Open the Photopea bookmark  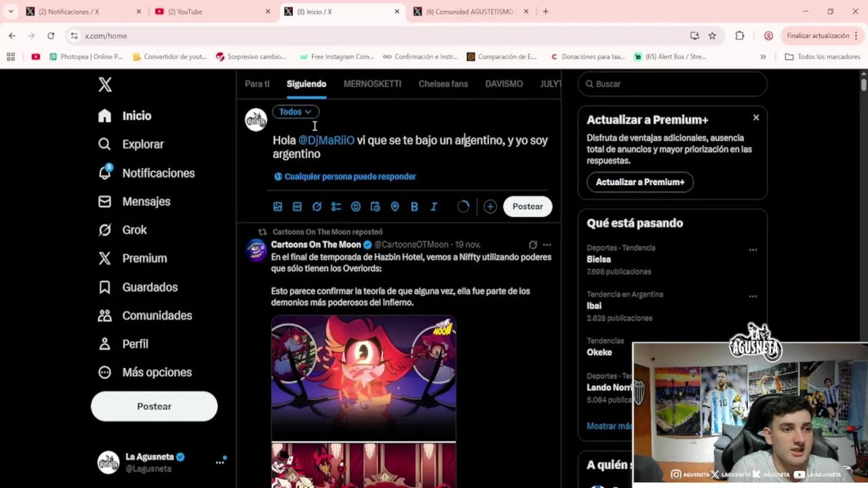click(86, 57)
